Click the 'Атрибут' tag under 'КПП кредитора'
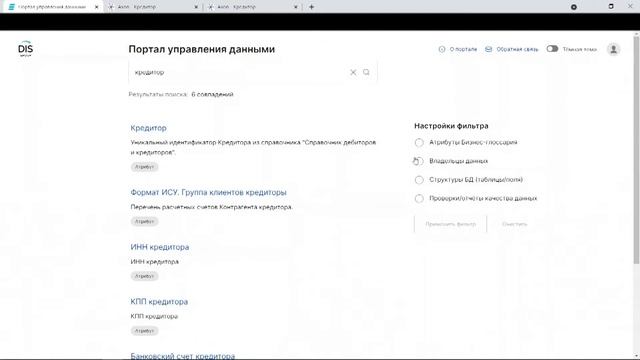The height and width of the screenshot is (360, 640). (144, 331)
